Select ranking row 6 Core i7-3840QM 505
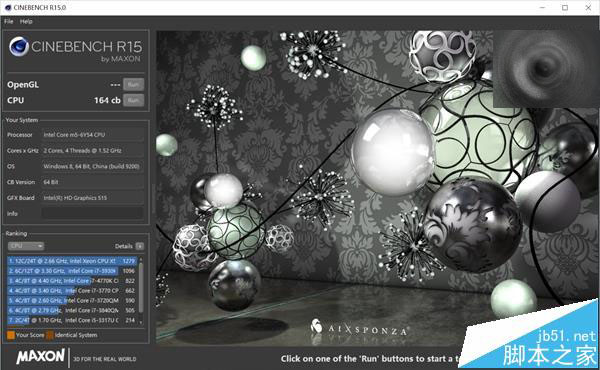600x370 pixels. [x=72, y=310]
